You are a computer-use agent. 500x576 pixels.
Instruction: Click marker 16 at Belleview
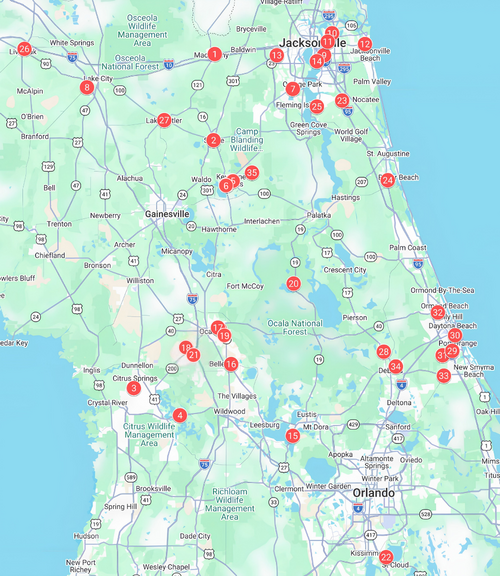click(x=231, y=364)
